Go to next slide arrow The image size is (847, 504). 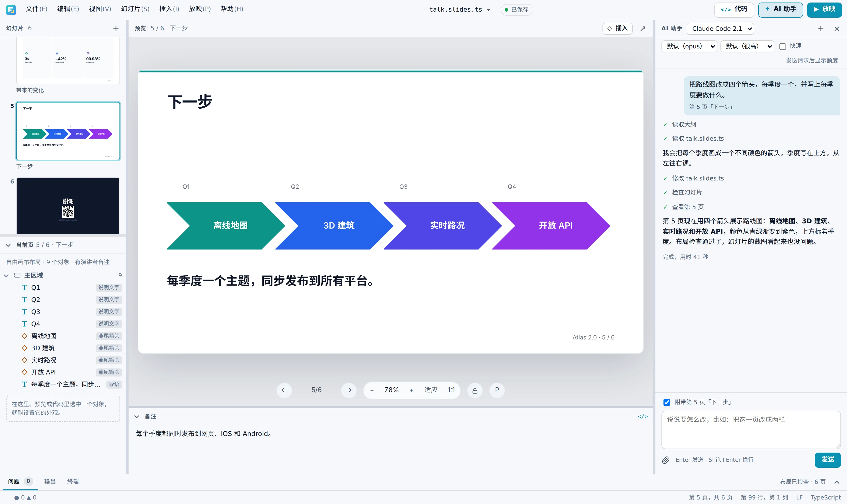point(349,390)
